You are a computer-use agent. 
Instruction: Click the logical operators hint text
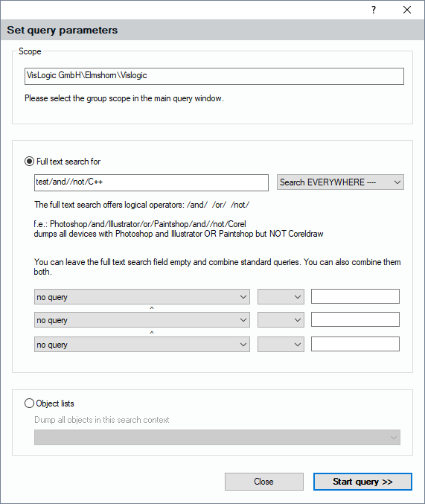pyautogui.click(x=141, y=205)
